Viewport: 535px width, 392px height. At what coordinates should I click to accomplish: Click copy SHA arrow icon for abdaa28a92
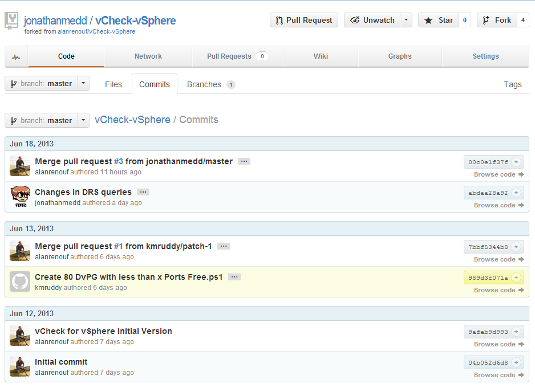coord(516,193)
